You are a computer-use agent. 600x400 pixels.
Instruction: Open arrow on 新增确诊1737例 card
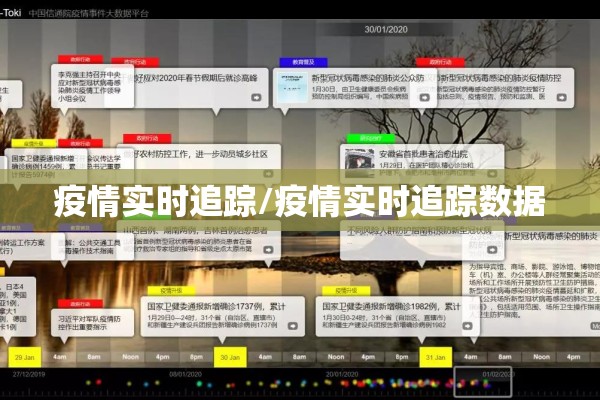(x=293, y=326)
